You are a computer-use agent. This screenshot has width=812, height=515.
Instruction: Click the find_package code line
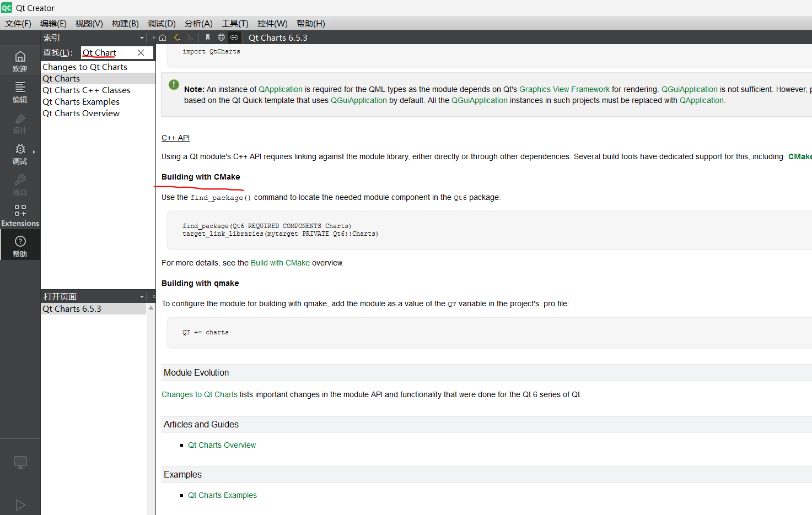(x=267, y=226)
